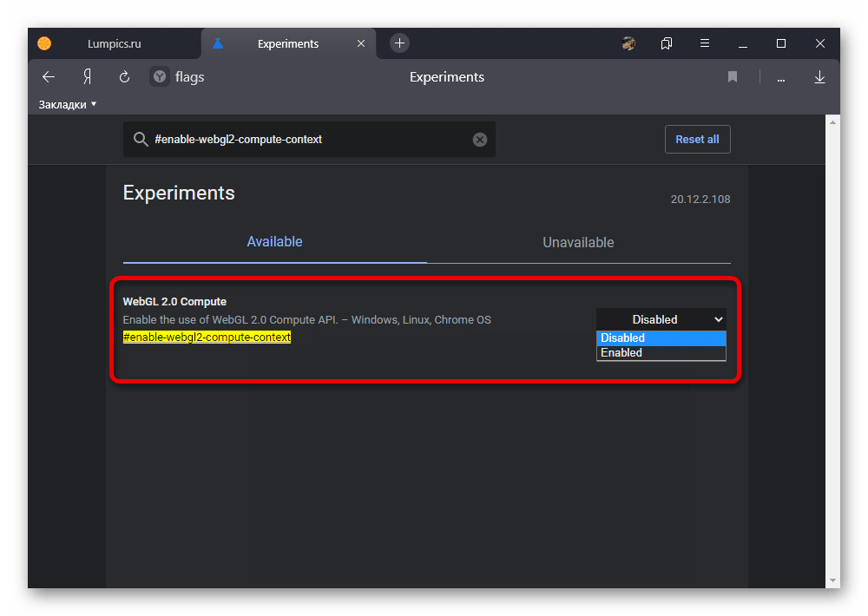Switch to the Unavailable tab
The width and height of the screenshot is (868, 616).
click(x=578, y=243)
